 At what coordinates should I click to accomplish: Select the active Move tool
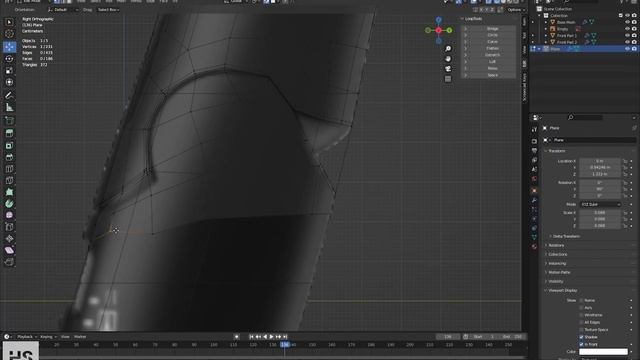9,47
